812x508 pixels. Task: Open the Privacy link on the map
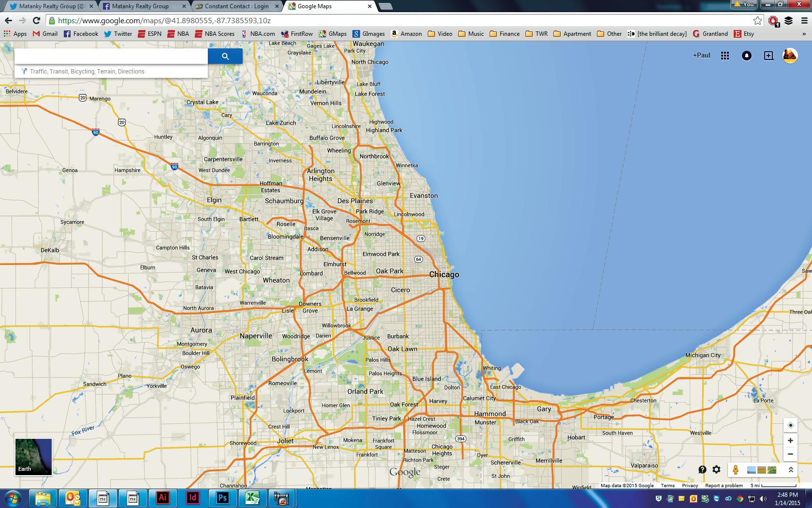click(x=690, y=486)
